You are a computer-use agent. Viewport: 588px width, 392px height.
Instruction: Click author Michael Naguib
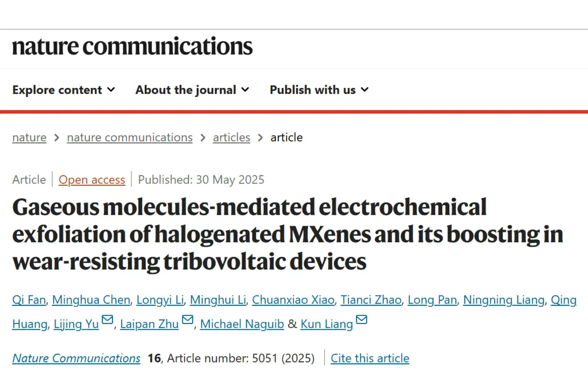[242, 324]
